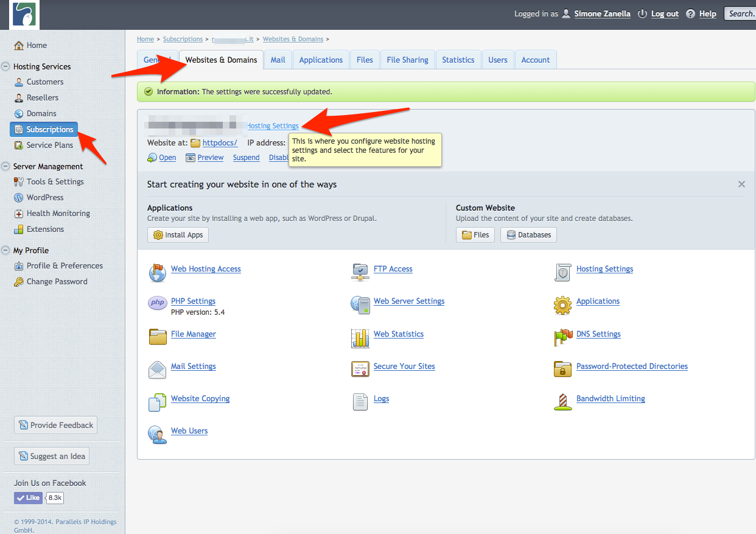The height and width of the screenshot is (534, 756).
Task: Collapse the Server Management section
Action: click(x=6, y=166)
